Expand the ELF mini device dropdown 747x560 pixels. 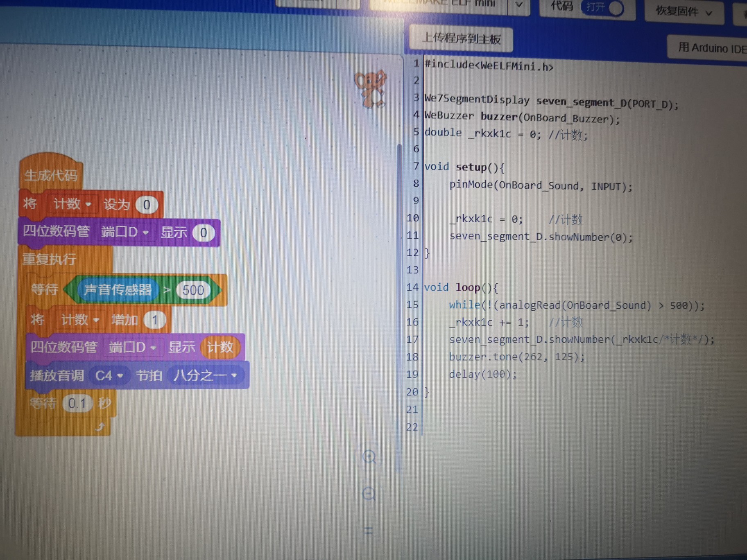coord(519,5)
